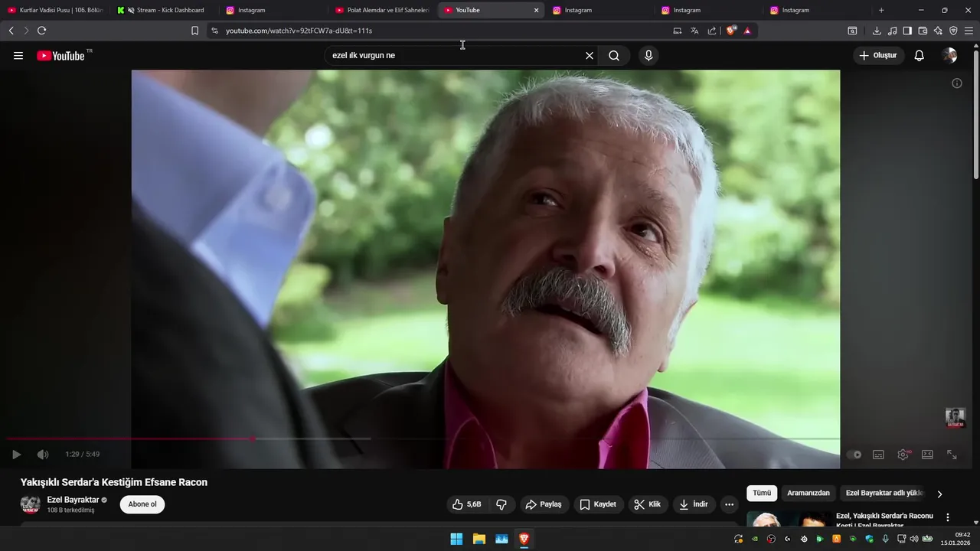The height and width of the screenshot is (551, 980).
Task: Bookmark this page icon
Action: (x=194, y=31)
